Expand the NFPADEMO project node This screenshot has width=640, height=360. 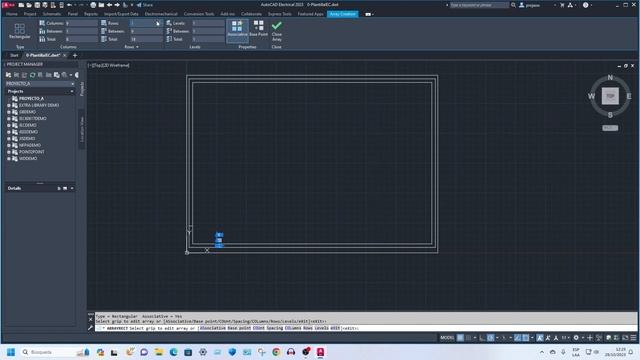point(9,145)
